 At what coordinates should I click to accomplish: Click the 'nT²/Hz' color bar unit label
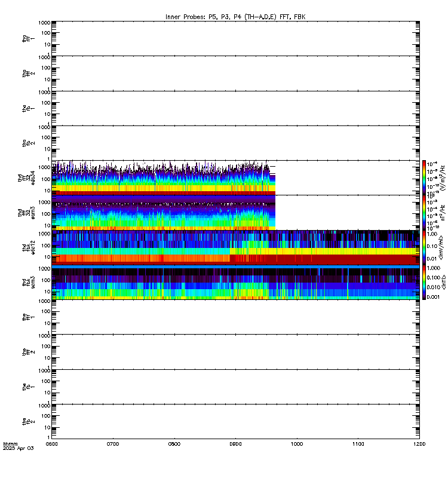443,213
